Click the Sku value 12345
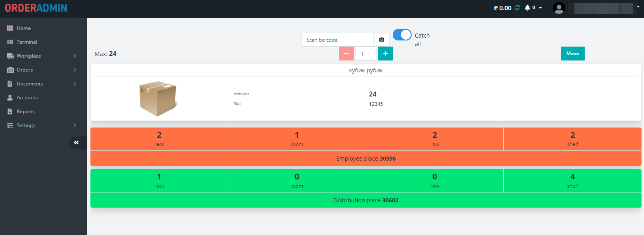 click(376, 104)
